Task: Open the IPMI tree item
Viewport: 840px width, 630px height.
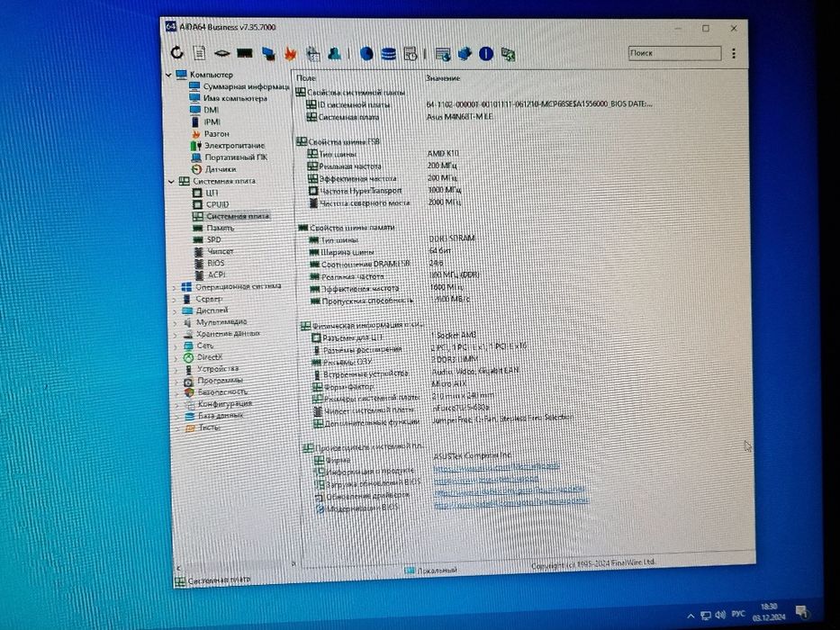Action: (212, 121)
